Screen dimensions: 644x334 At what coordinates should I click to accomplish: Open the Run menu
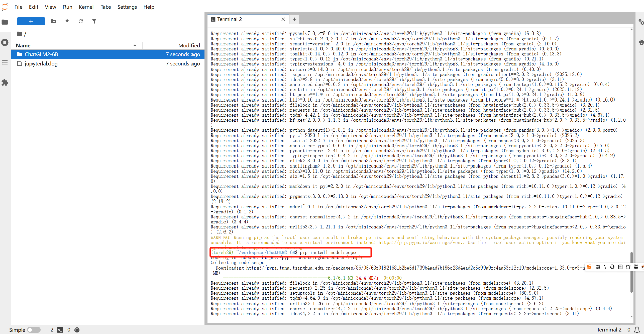[x=68, y=7]
